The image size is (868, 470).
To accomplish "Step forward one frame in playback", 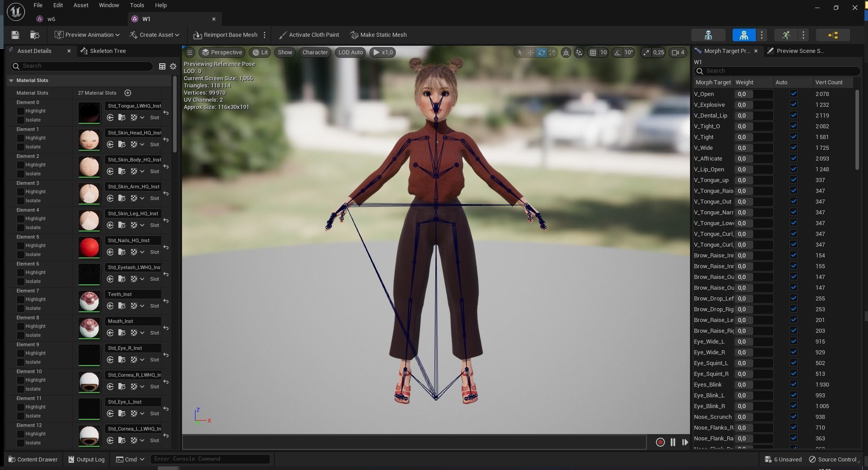I will click(685, 442).
